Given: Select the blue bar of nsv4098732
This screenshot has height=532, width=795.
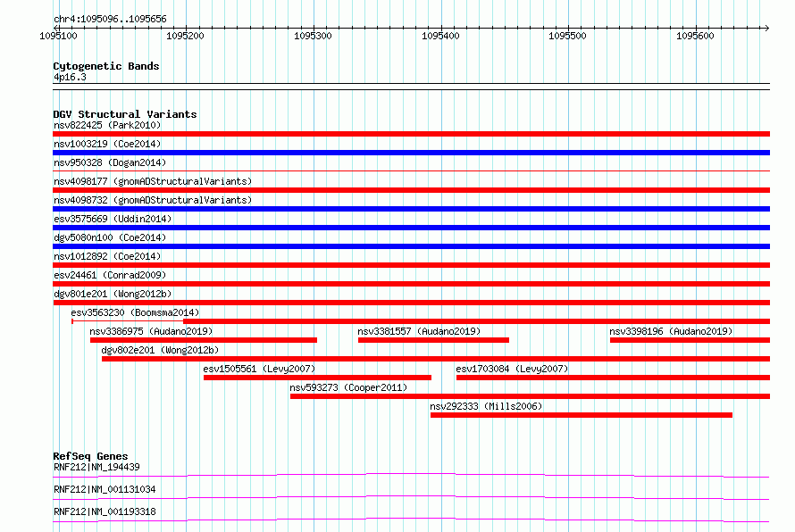Looking at the screenshot, I should 411,209.
